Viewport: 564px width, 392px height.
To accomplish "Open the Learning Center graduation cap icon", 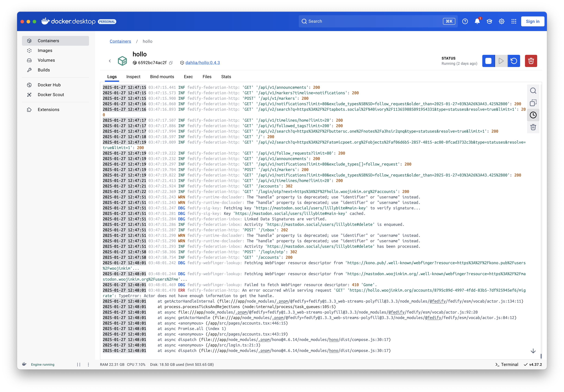I will [x=489, y=21].
